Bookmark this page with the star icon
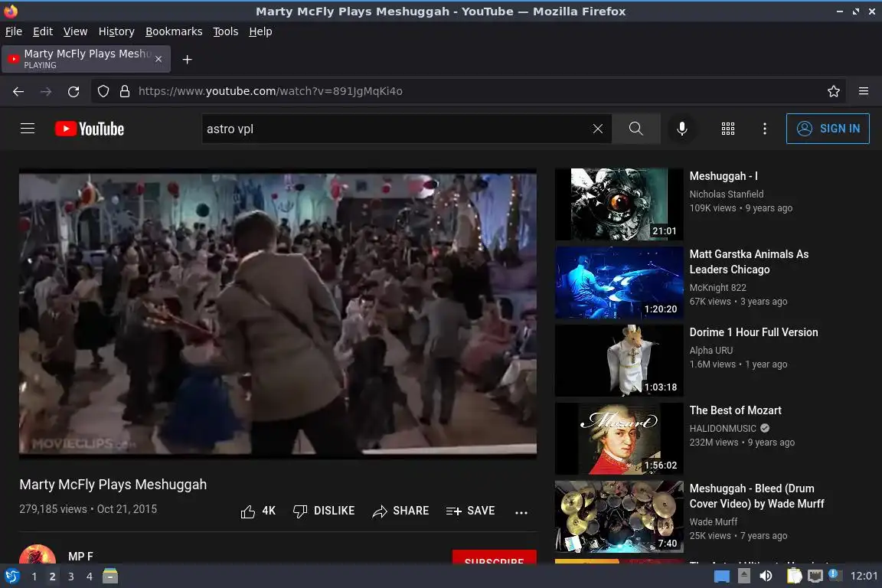The height and width of the screenshot is (588, 882). (x=834, y=91)
